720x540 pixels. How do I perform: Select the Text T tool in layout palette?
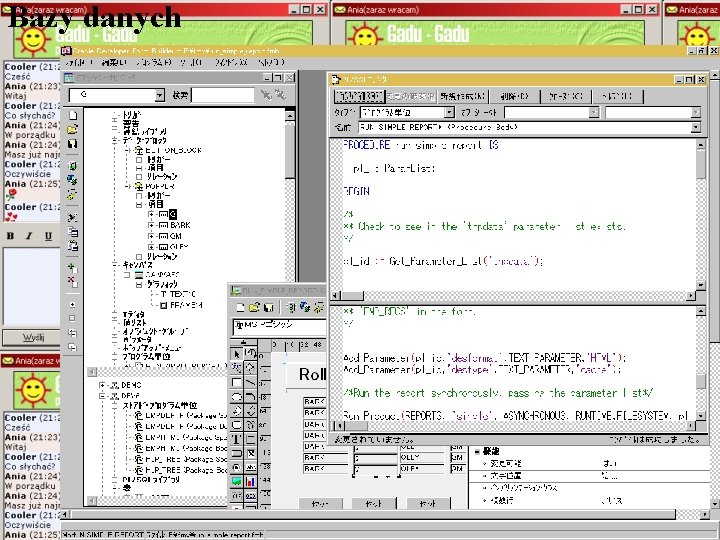pos(236,439)
